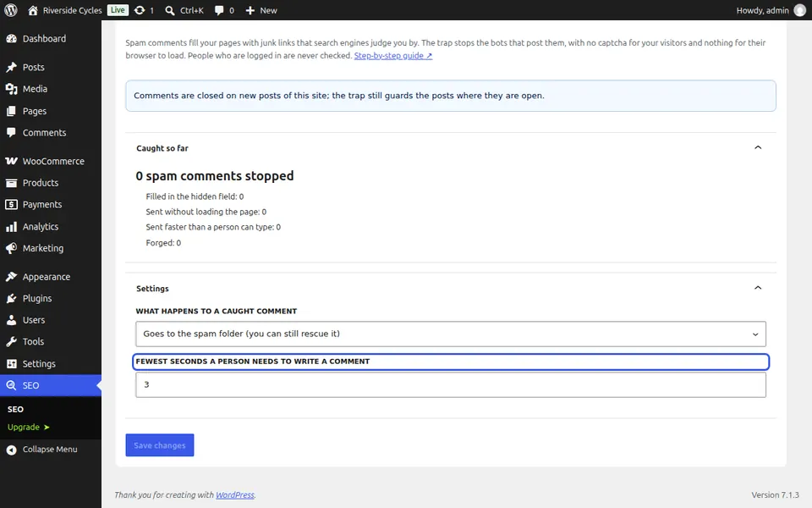Click the WordPress logo icon
This screenshot has width=812, height=508.
(x=11, y=10)
